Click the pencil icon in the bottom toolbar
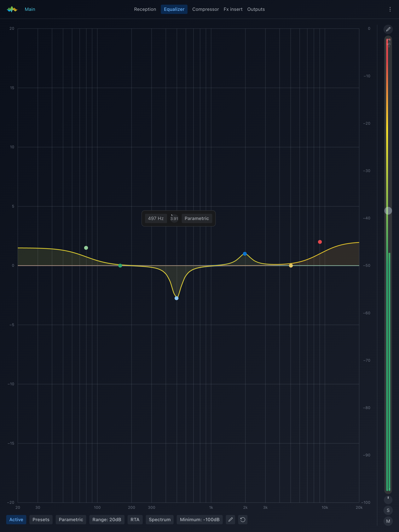The width and height of the screenshot is (399, 532). coord(230,519)
